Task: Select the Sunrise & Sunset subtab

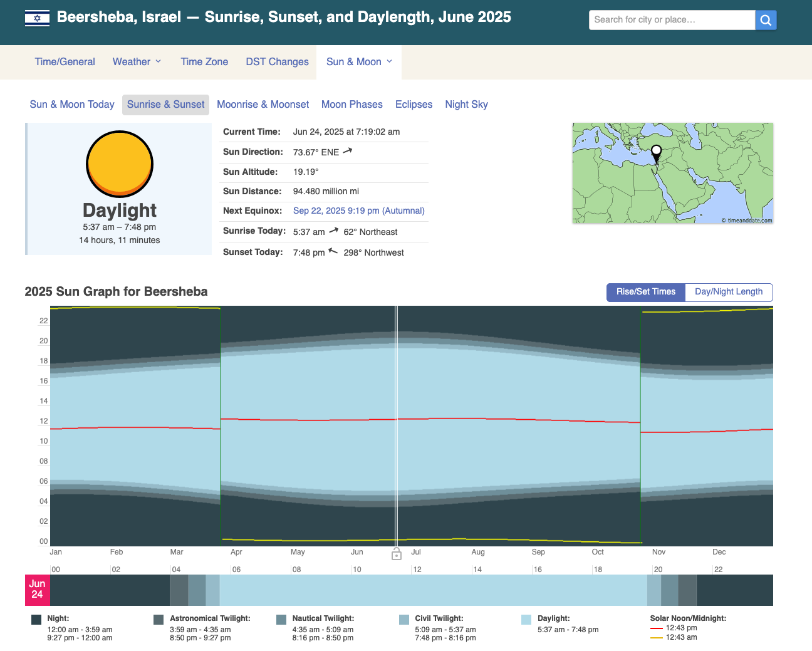Action: [165, 105]
